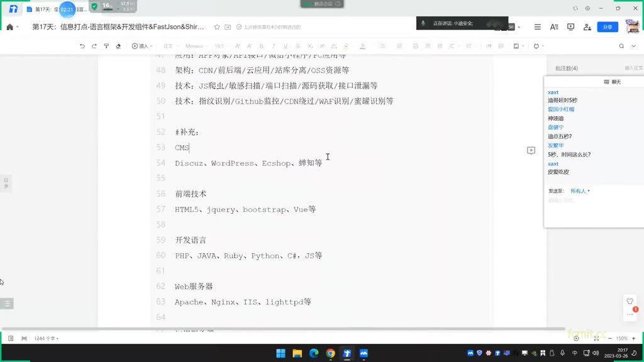Star the document as favorite
644x362 pixels.
pyautogui.click(x=217, y=27)
